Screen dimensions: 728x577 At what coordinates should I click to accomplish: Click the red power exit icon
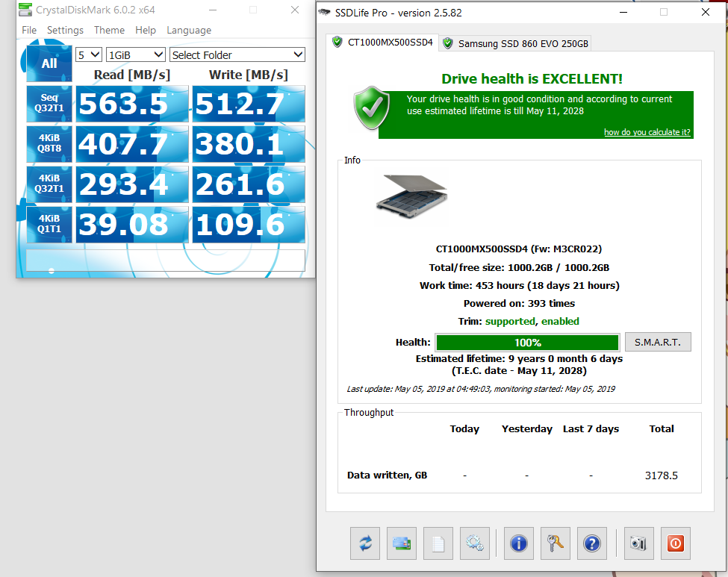(675, 543)
